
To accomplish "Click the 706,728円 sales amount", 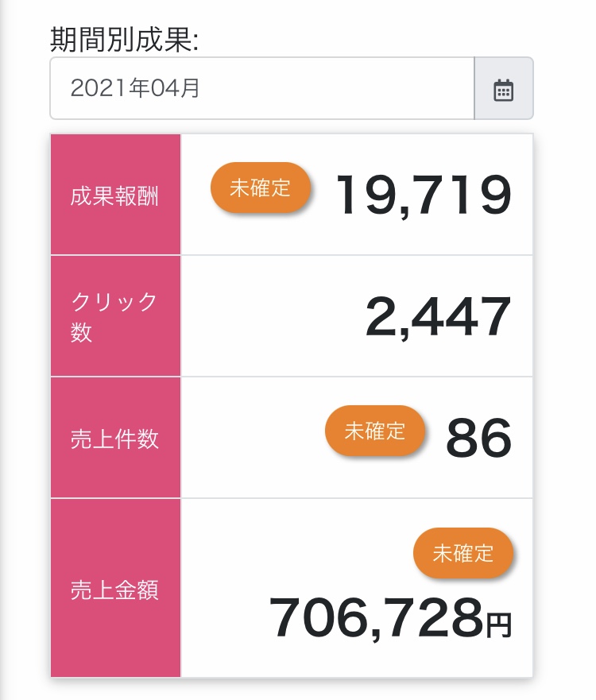I will [391, 618].
